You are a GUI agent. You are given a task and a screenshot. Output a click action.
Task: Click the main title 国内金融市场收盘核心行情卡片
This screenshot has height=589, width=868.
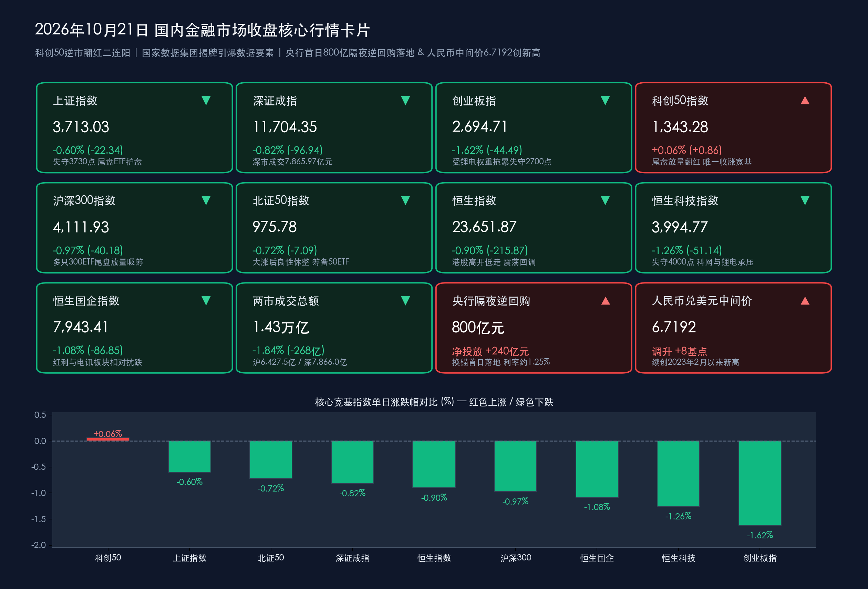tap(262, 30)
